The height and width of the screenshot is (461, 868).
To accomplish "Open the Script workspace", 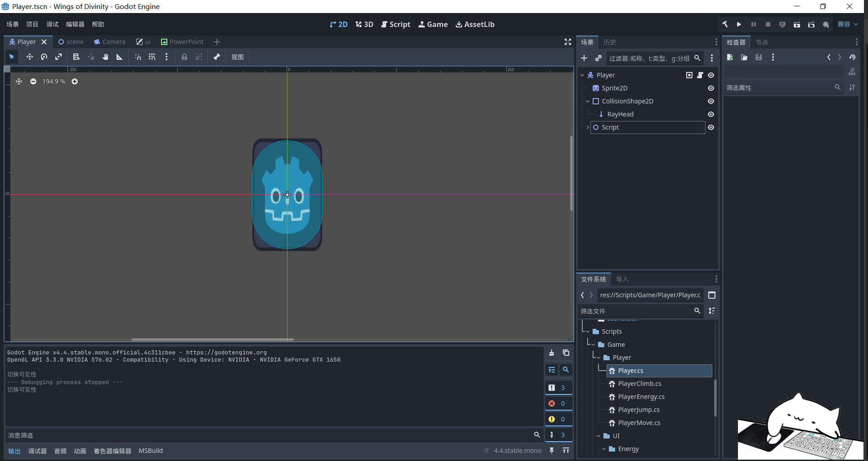I will (x=396, y=24).
